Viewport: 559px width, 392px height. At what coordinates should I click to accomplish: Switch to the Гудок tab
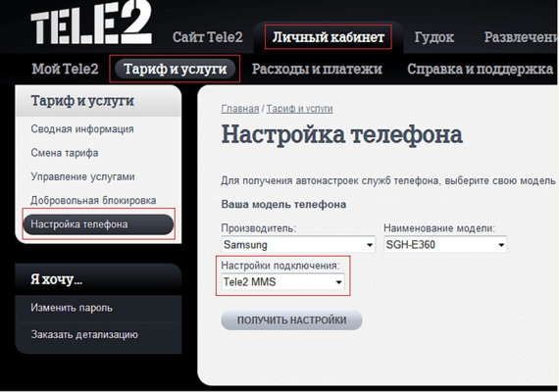pyautogui.click(x=433, y=37)
